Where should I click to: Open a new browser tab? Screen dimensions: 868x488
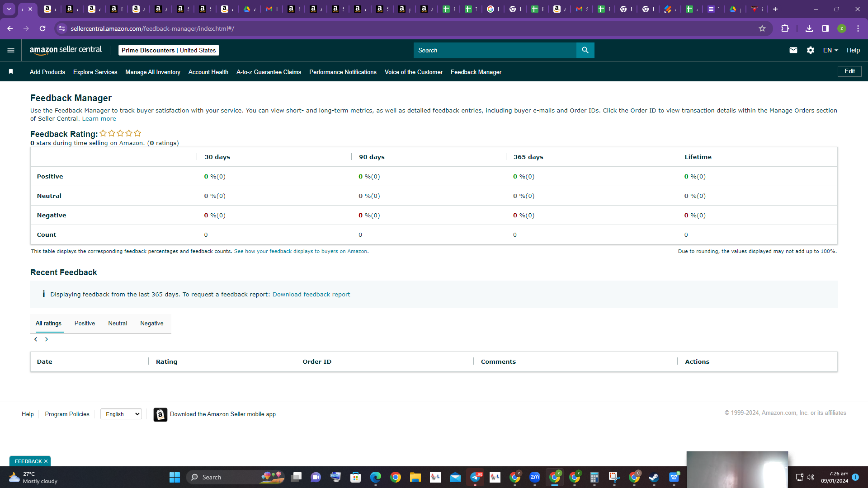[x=775, y=9]
